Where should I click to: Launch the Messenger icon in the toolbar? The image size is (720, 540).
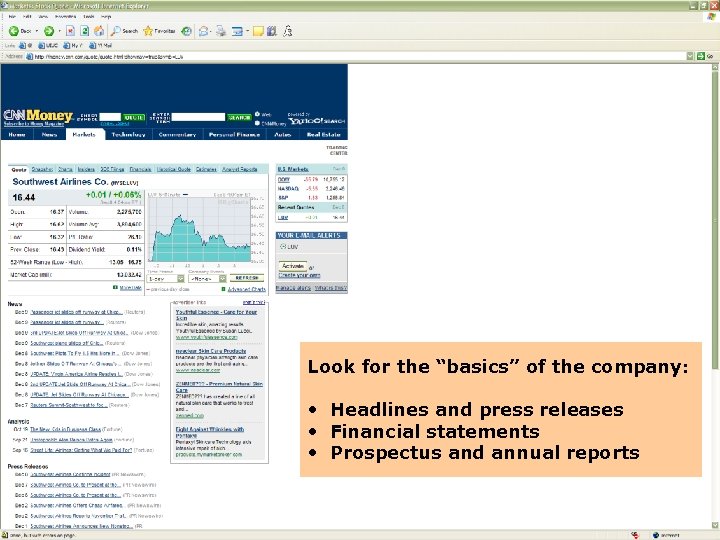click(288, 31)
